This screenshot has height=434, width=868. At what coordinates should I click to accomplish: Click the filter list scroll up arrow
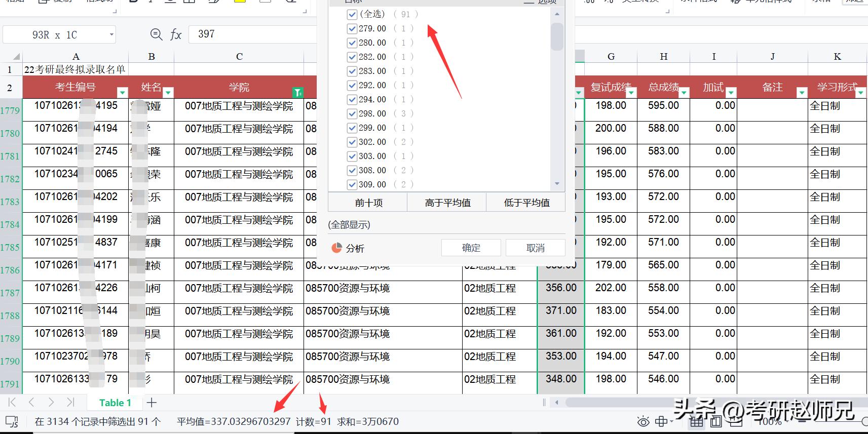tap(557, 14)
